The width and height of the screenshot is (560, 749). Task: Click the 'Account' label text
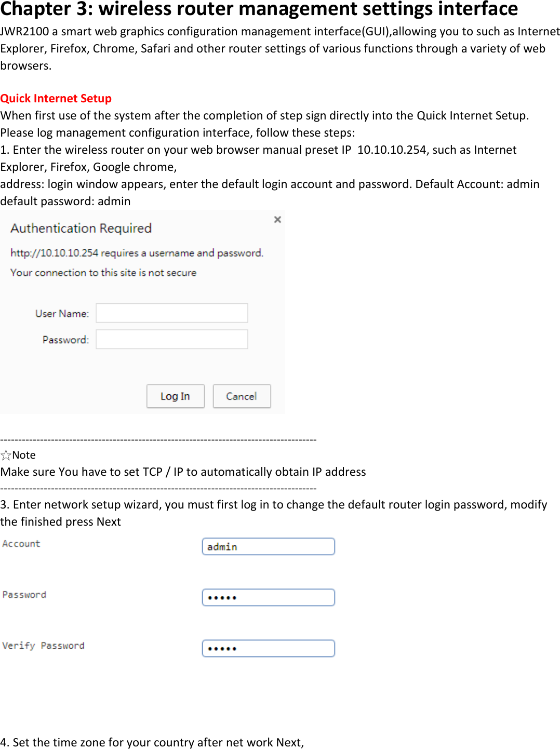(21, 544)
